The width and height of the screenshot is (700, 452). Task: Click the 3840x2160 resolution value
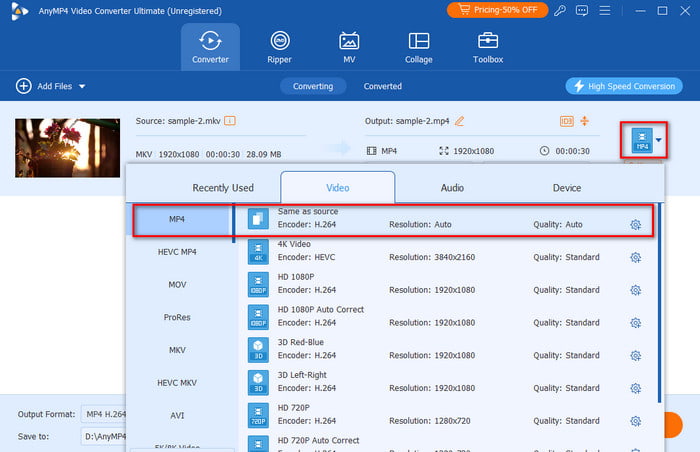point(454,257)
